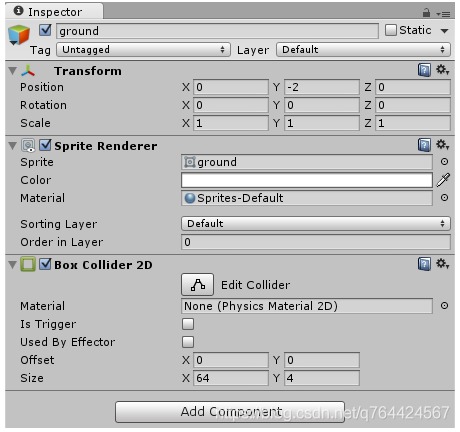This screenshot has width=460, height=432.
Task: Open Box Collider 2D help icon
Action: click(x=424, y=264)
